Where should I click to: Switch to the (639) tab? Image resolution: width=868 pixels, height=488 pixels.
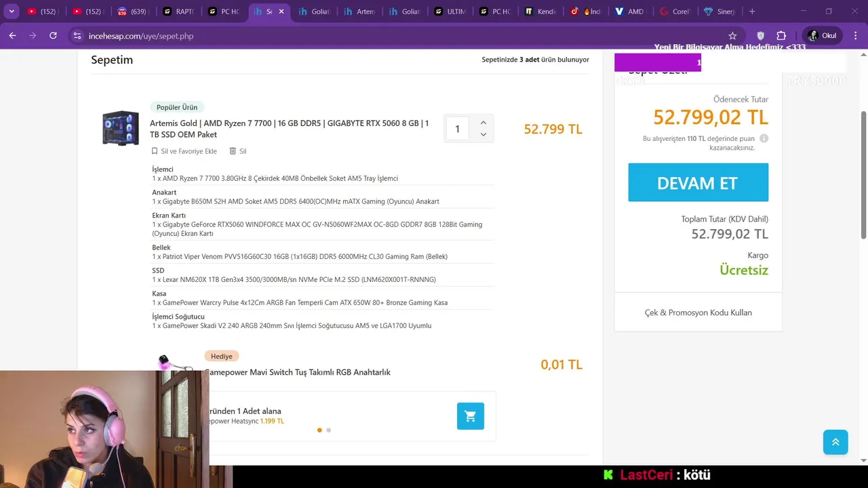point(132,12)
